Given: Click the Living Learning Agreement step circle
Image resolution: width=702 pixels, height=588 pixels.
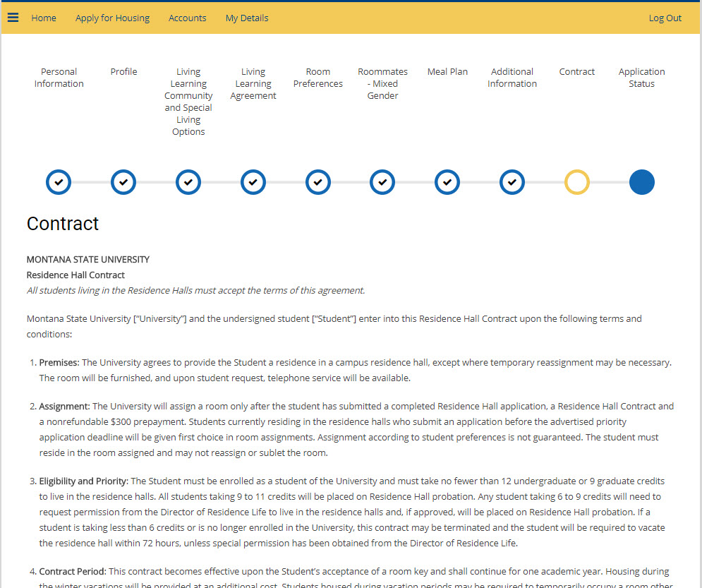Looking at the screenshot, I should (x=253, y=182).
